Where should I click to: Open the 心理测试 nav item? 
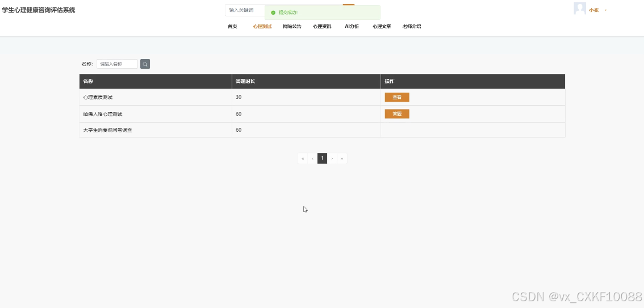click(x=262, y=26)
